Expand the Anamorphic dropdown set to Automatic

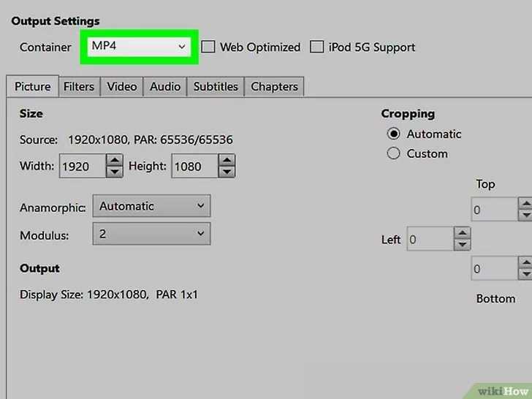tap(152, 206)
